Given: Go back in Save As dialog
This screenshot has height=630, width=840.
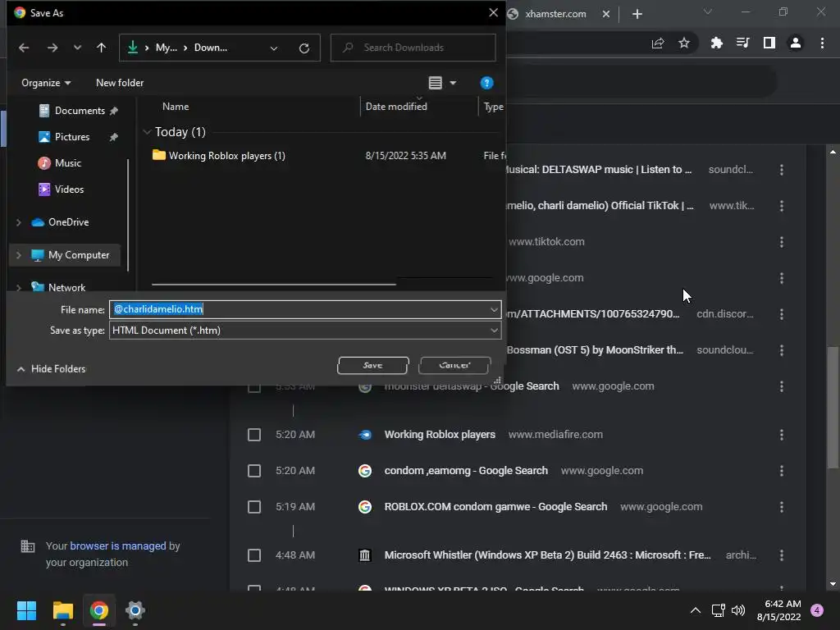Looking at the screenshot, I should pos(24,48).
